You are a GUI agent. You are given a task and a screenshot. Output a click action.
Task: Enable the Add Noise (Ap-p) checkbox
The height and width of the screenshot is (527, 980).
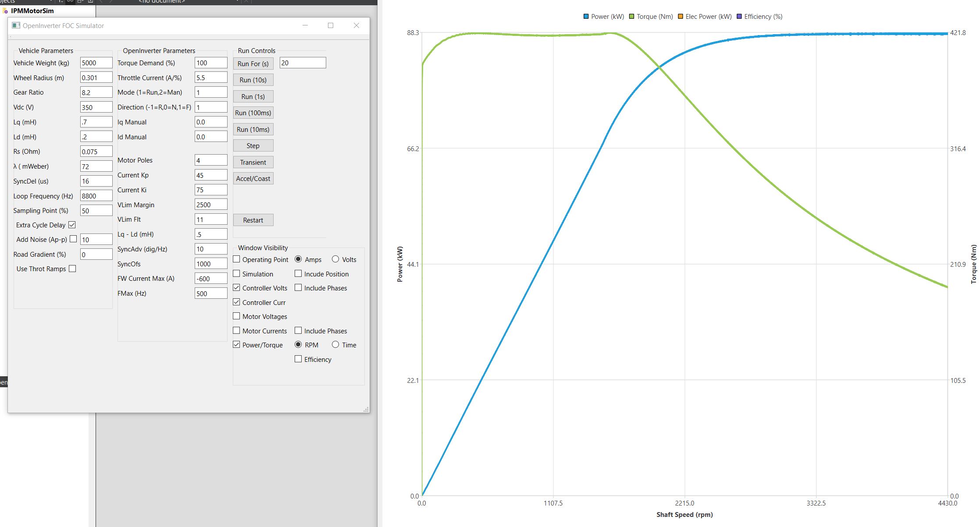pyautogui.click(x=73, y=239)
